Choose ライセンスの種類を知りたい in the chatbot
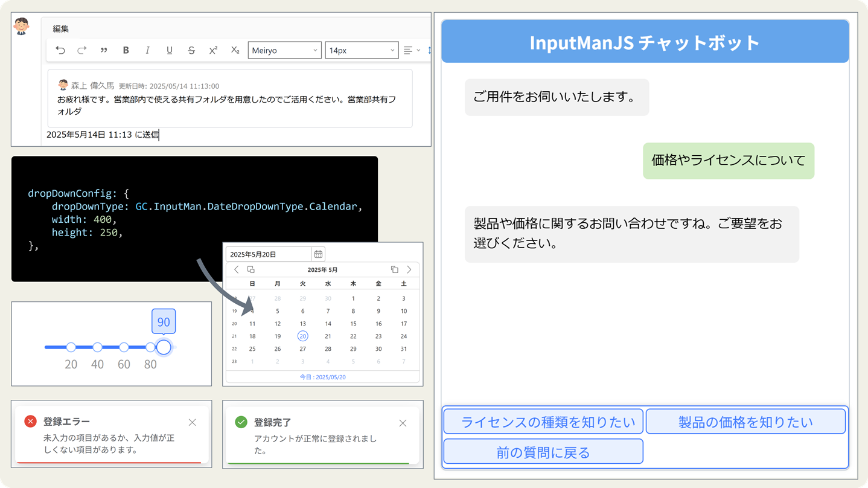868x488 pixels. point(543,422)
